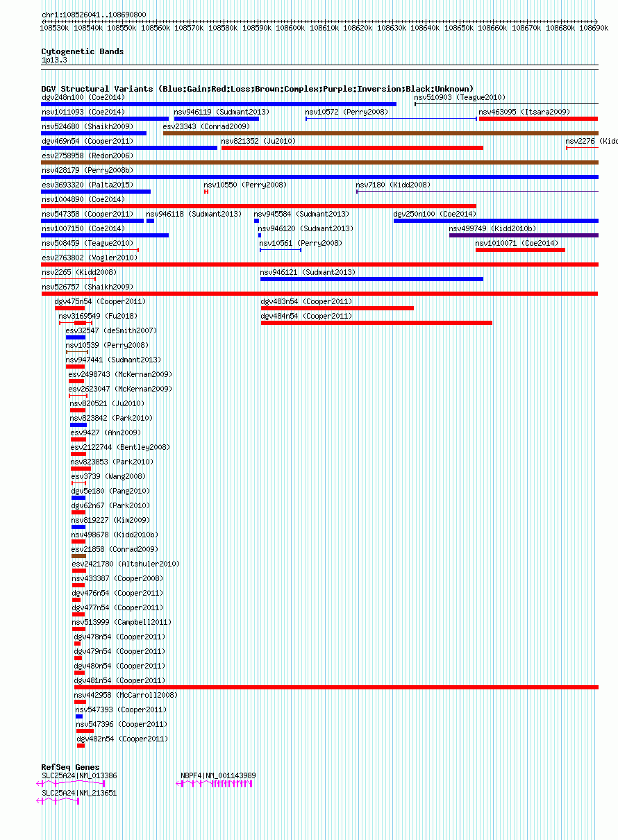Click nsv524680 (Shaikh2009) label
The height and width of the screenshot is (840, 618).
point(87,126)
